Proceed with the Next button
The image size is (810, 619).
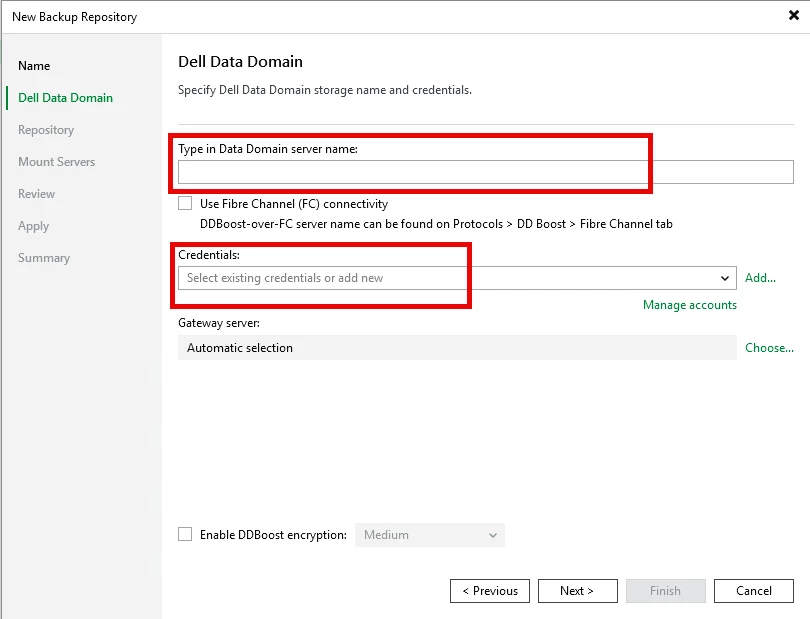pyautogui.click(x=578, y=591)
